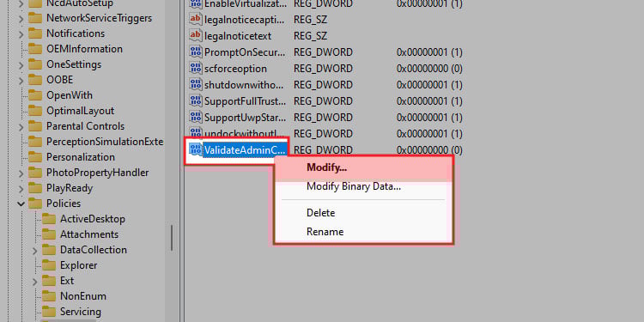Collapse the Policies key
Screen dimensions: 644x322
click(x=21, y=204)
